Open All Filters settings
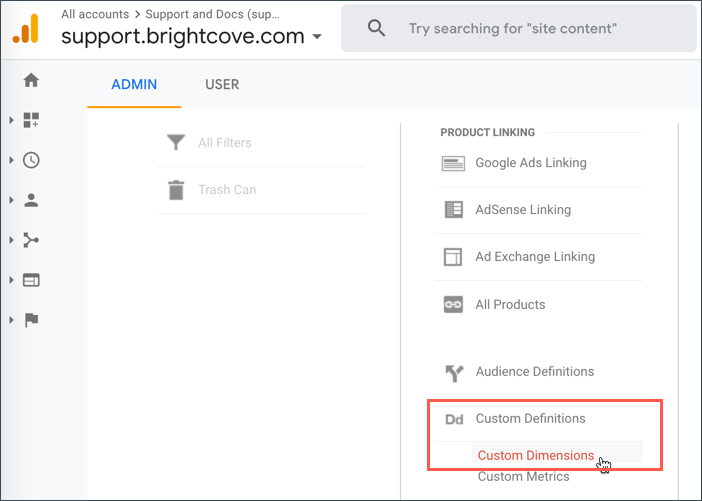Image resolution: width=702 pixels, height=501 pixels. [225, 143]
